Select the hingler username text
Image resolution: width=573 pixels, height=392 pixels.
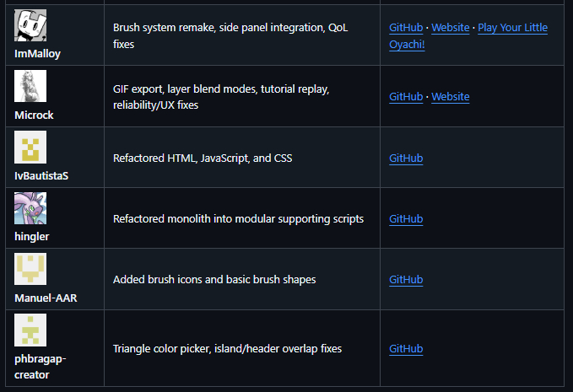(x=32, y=237)
